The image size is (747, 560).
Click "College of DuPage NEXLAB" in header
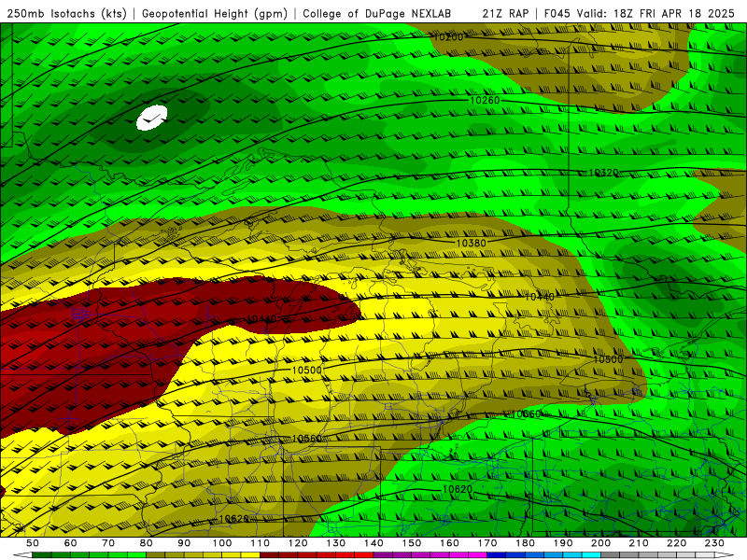click(377, 13)
